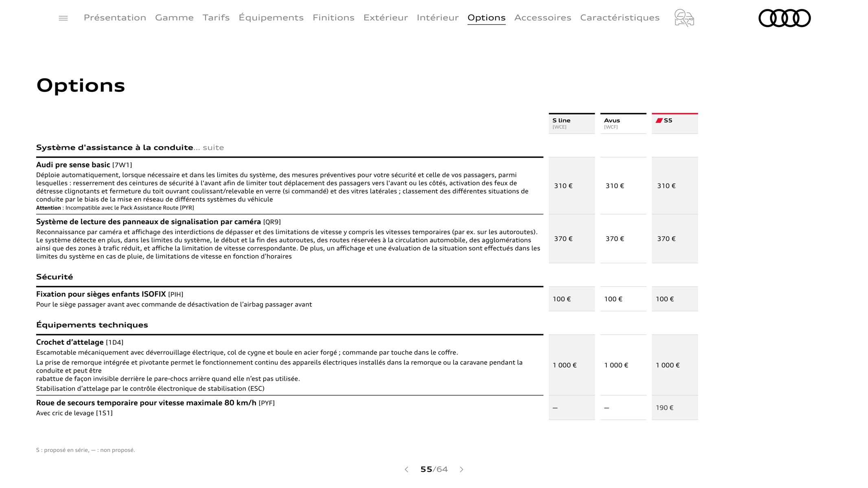Open the Caractéristiques tab
The image size is (868, 488).
[620, 17]
